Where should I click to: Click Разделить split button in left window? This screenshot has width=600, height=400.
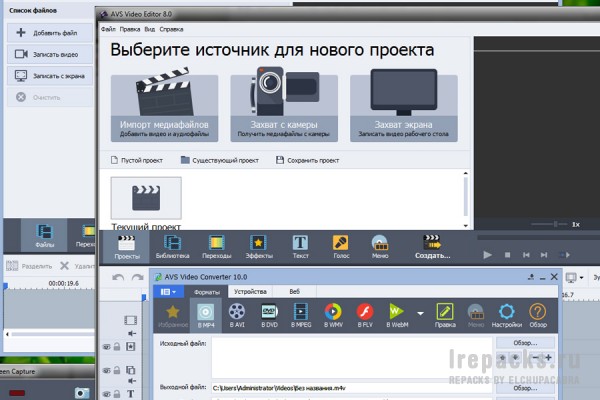[x=29, y=266]
